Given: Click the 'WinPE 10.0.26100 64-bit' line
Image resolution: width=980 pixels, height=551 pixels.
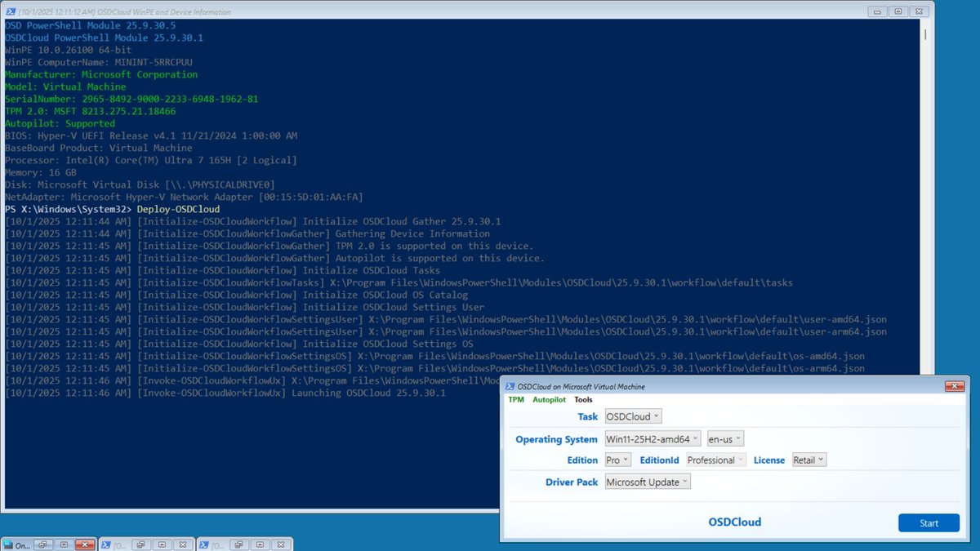Looking at the screenshot, I should pos(68,51).
